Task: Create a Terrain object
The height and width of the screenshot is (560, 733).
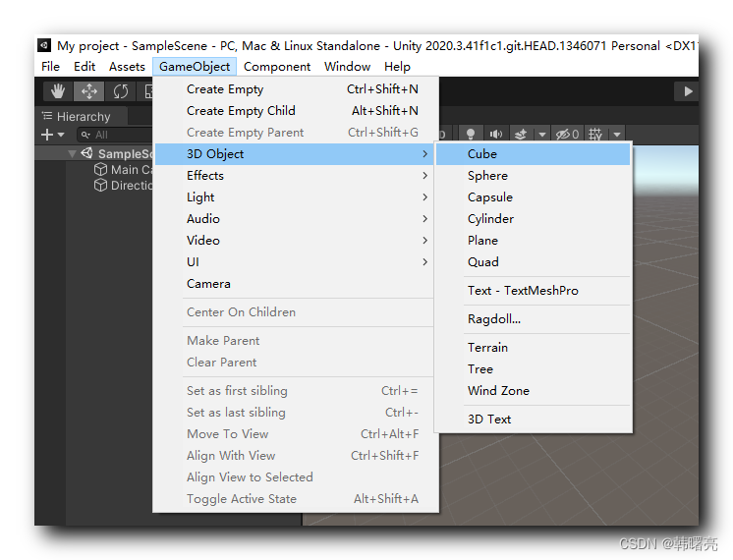Action: 534,348
